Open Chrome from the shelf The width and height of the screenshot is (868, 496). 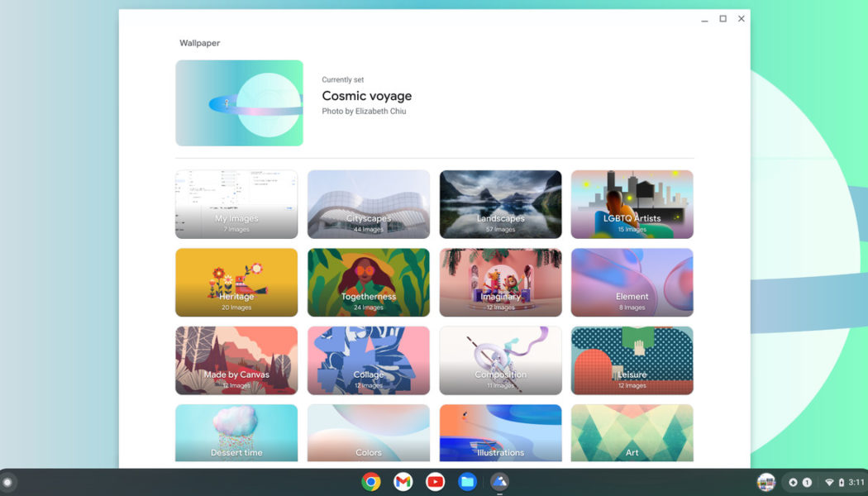370,481
